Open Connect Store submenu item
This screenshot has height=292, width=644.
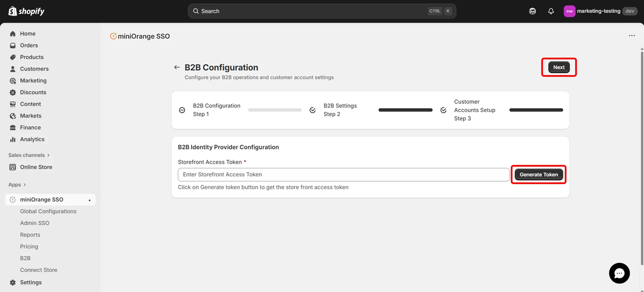click(x=39, y=270)
